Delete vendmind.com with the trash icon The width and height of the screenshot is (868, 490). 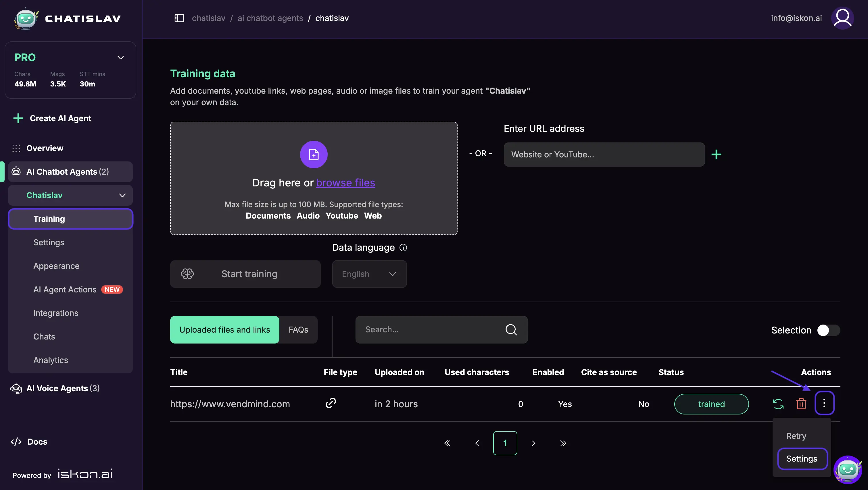(x=801, y=404)
